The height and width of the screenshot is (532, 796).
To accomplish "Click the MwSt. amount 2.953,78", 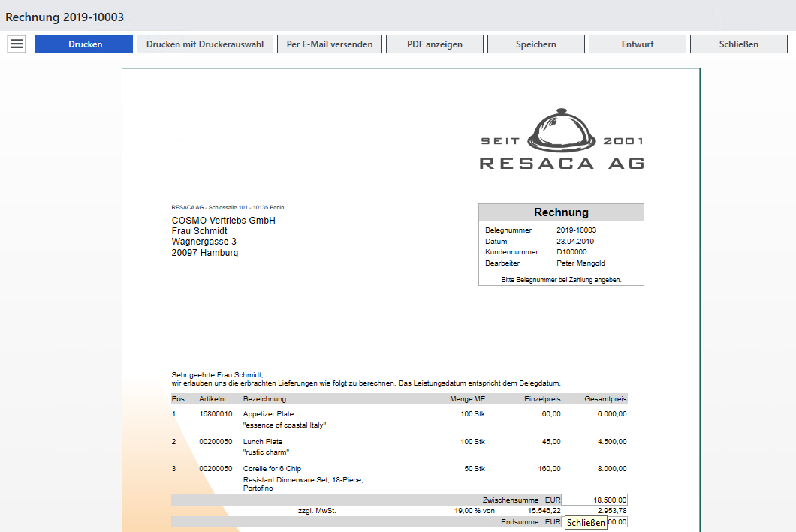I will 611,511.
